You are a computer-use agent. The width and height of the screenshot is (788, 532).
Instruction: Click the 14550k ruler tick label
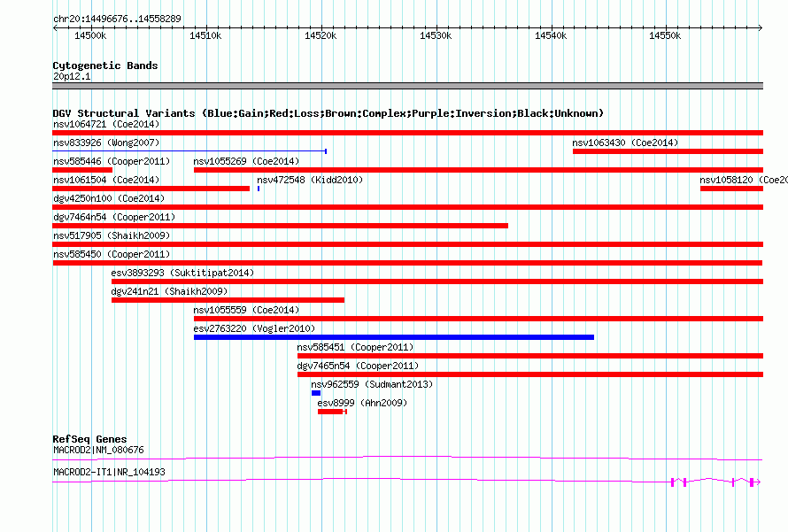click(x=665, y=35)
